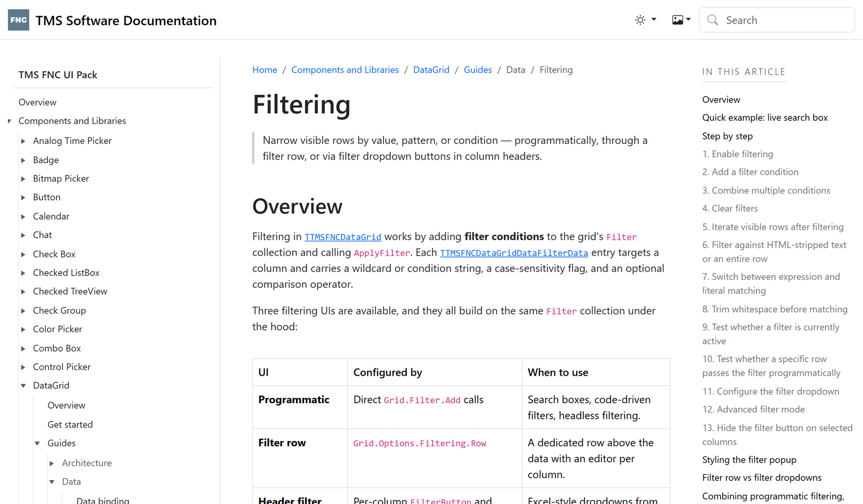Jump to 2. Add a filter condition
Screen dimensions: 863x504
tap(750, 171)
